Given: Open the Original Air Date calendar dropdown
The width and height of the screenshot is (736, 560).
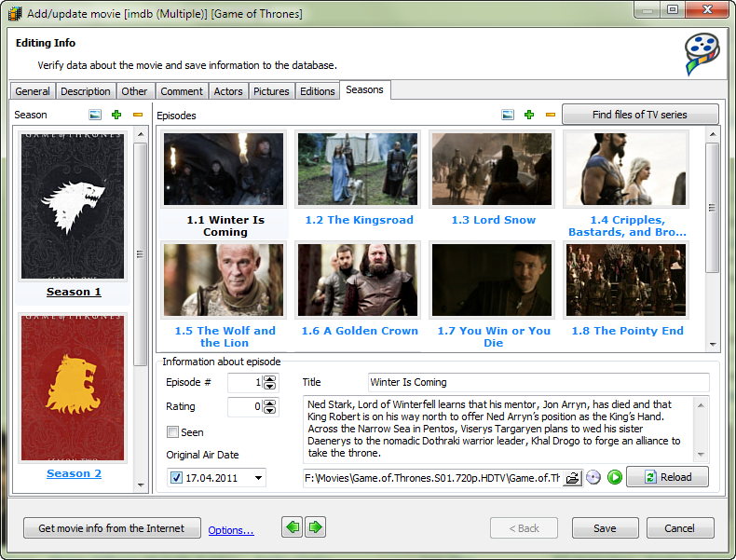Looking at the screenshot, I should pos(259,478).
